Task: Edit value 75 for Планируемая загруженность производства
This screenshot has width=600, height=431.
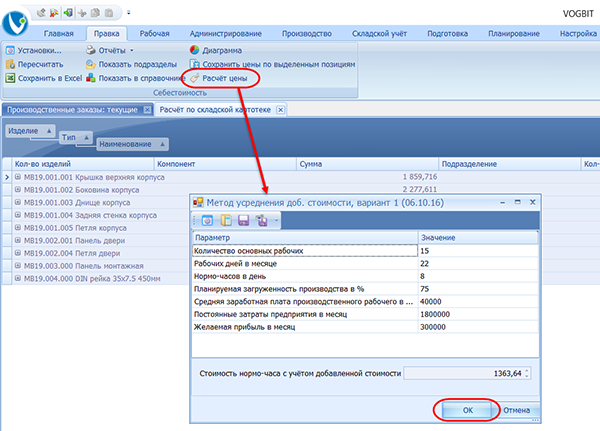Action: (478, 289)
